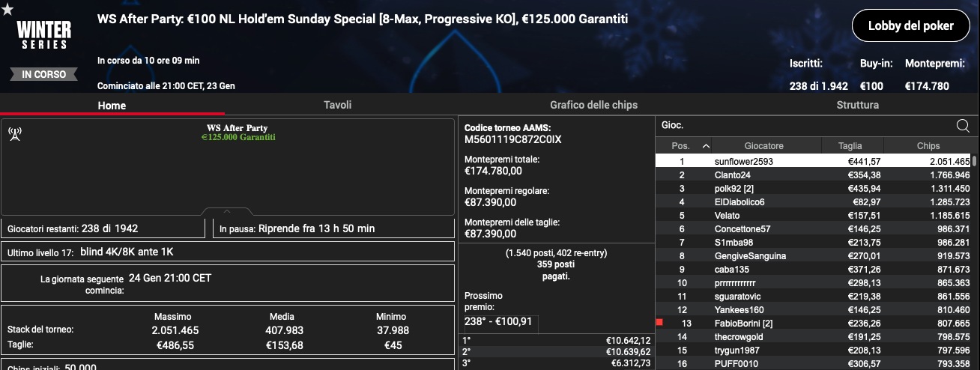The height and width of the screenshot is (370, 980).
Task: Sort by the Taglia column header
Action: 850,146
